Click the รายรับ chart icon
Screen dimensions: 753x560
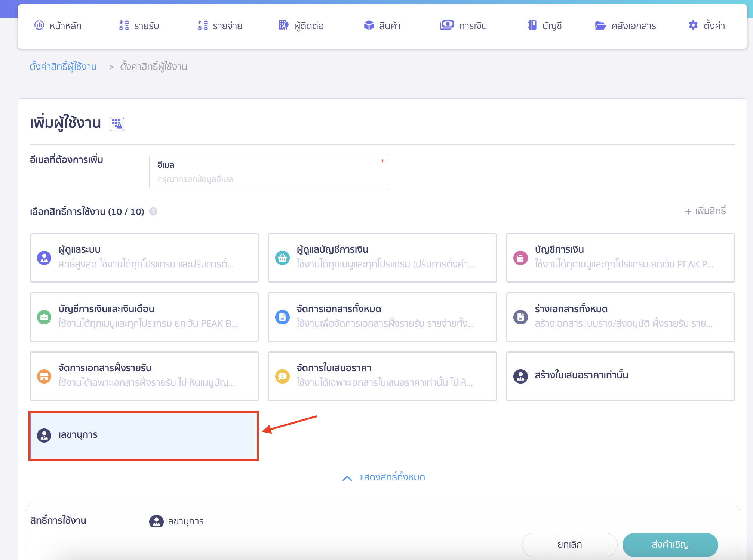pos(123,25)
